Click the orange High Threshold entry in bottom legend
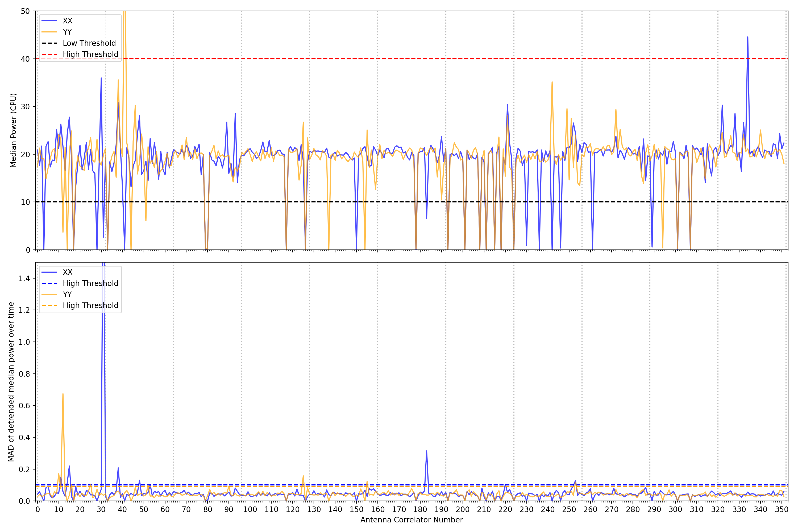Viewport: 798px width, 532px height. [x=90, y=305]
